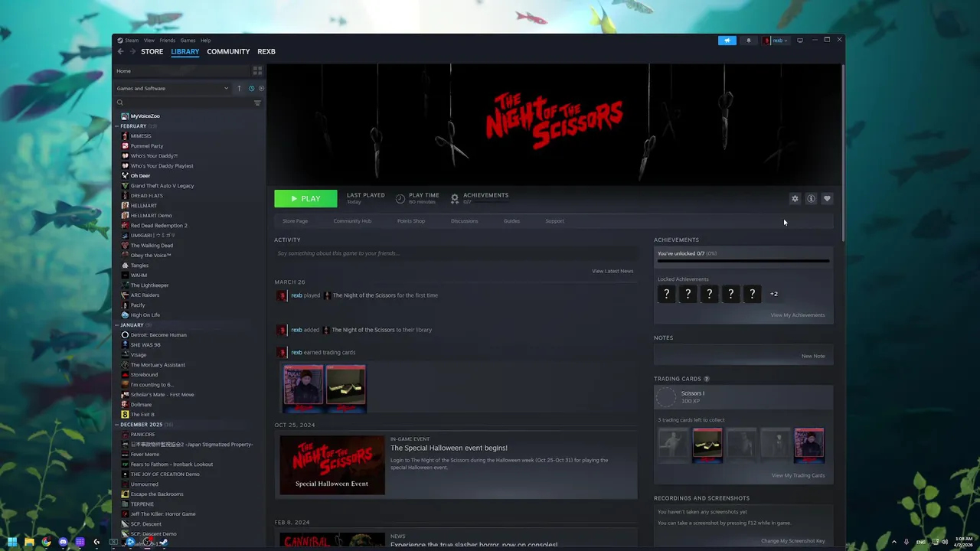980x551 pixels.
Task: Click View Latest News
Action: click(x=612, y=271)
